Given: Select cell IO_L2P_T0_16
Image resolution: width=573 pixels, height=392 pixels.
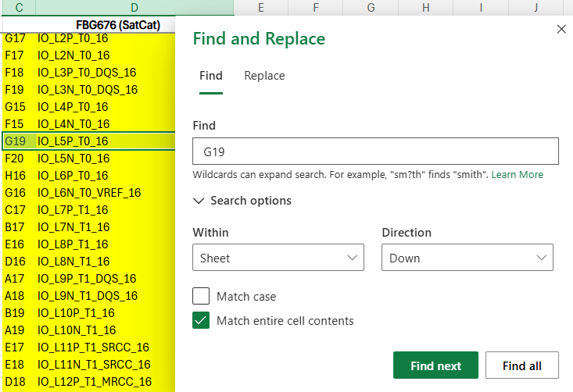Looking at the screenshot, I should [106, 38].
